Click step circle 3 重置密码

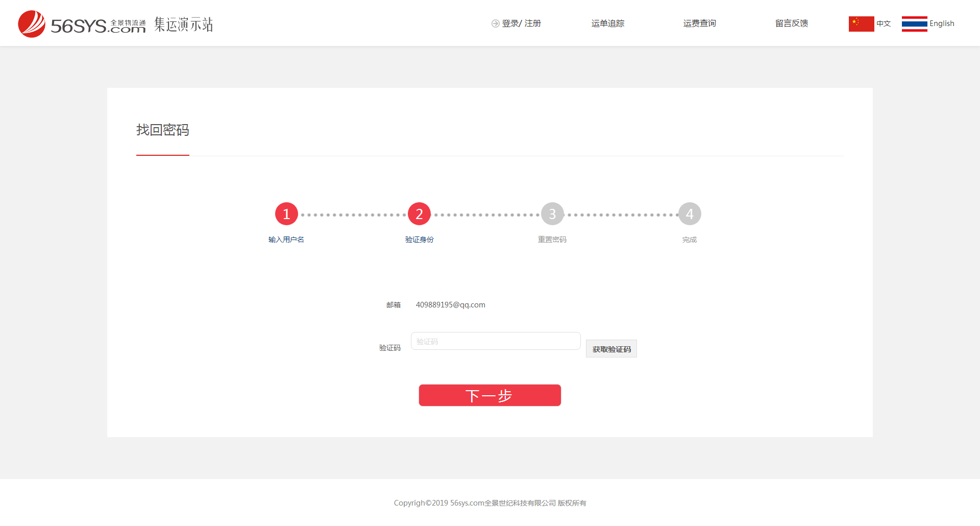click(x=552, y=213)
